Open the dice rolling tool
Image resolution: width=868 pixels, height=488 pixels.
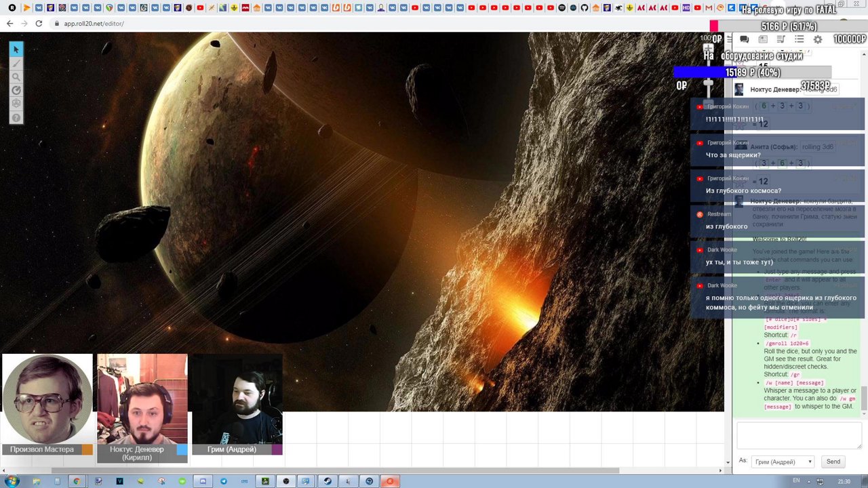16,104
